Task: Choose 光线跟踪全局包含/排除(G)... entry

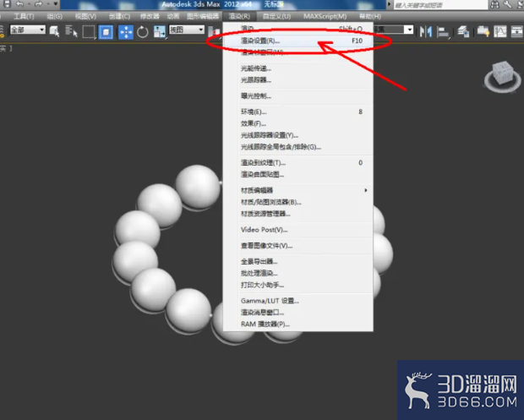Action: tap(298, 147)
